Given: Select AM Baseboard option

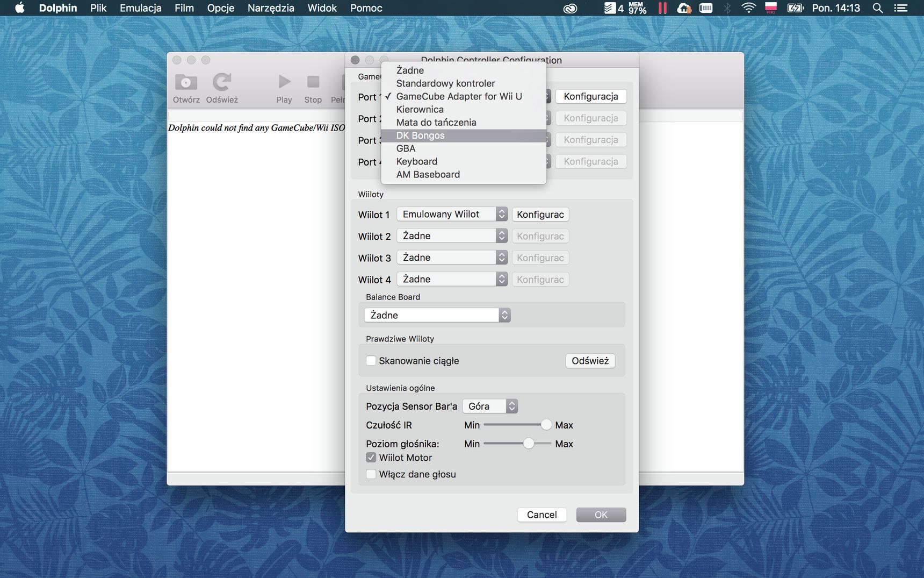Looking at the screenshot, I should click(x=464, y=174).
